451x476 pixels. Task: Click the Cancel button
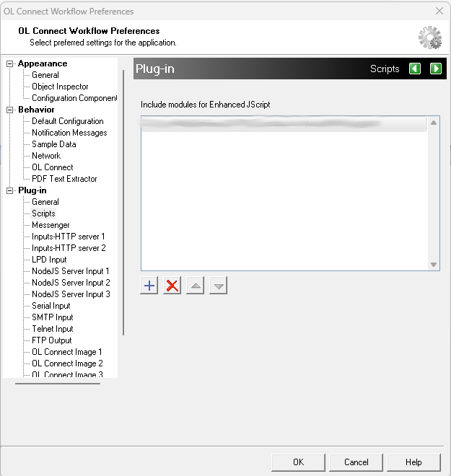(x=356, y=462)
